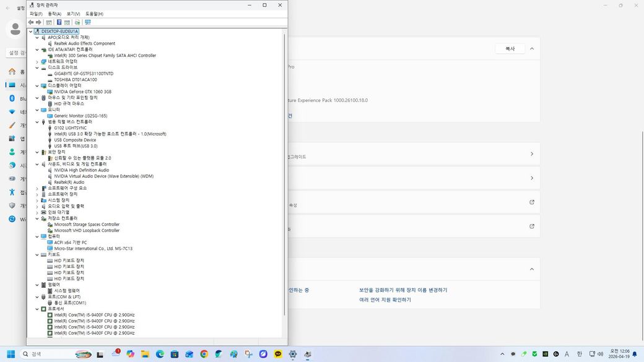This screenshot has height=362, width=644.
Task: Select NVIDIA GeForce GTX 1060 3GB device
Action: [x=82, y=92]
